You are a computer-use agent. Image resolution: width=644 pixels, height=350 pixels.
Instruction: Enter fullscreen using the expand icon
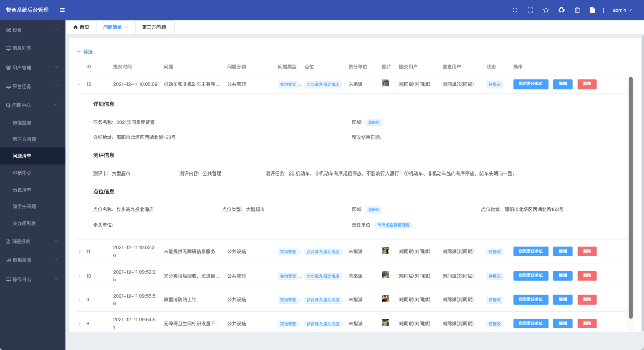click(x=530, y=10)
